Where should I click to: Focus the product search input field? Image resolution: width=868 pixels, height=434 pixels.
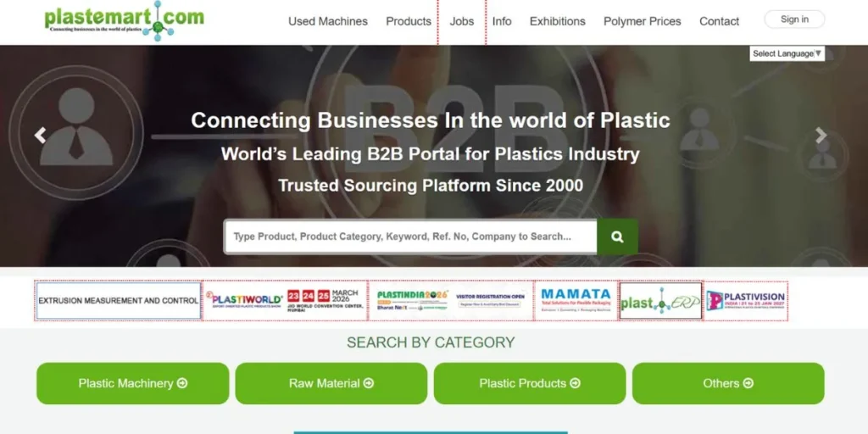pos(410,237)
